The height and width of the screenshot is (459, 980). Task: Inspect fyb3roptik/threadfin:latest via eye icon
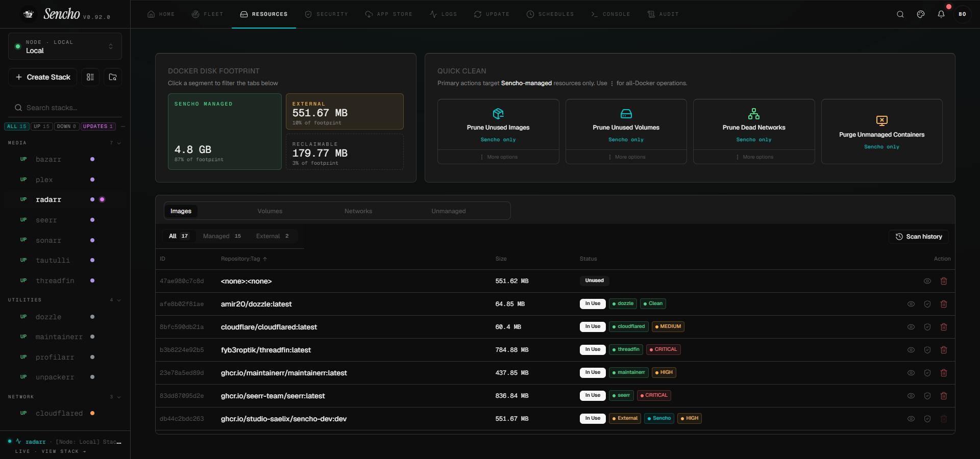(911, 350)
